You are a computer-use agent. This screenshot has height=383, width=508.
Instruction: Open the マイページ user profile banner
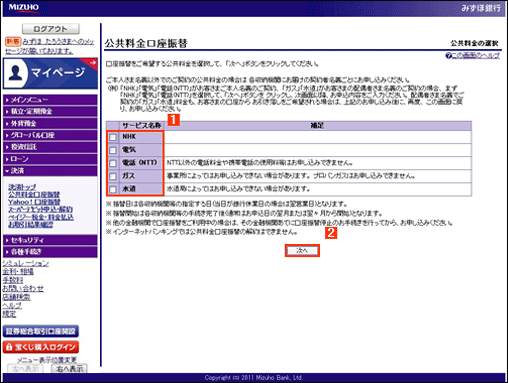pyautogui.click(x=50, y=73)
